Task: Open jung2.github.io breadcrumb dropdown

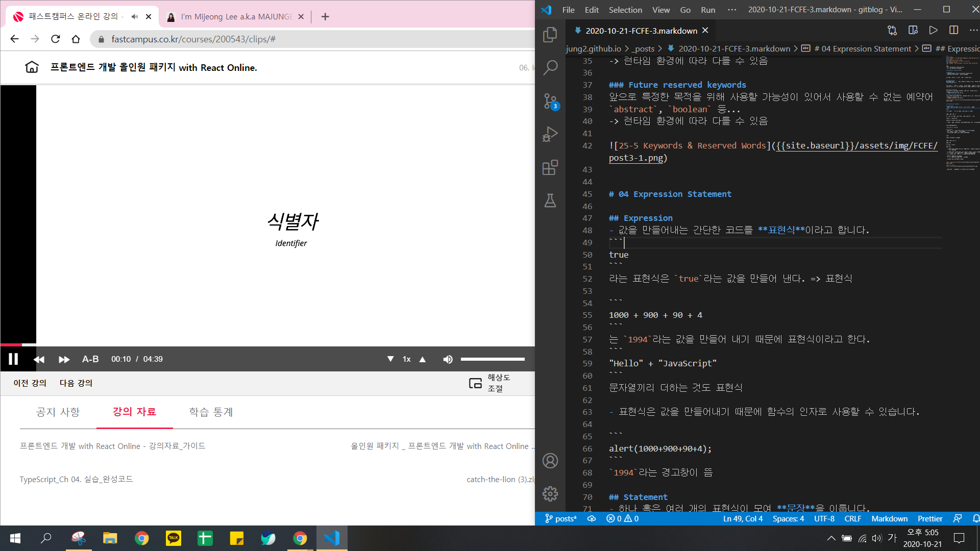Action: pyautogui.click(x=593, y=48)
